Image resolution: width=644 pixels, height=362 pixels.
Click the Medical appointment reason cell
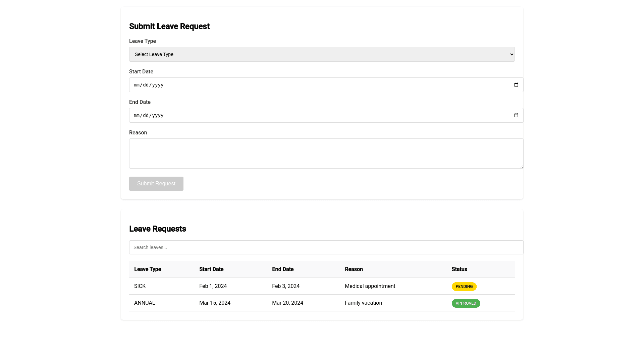coord(370,286)
